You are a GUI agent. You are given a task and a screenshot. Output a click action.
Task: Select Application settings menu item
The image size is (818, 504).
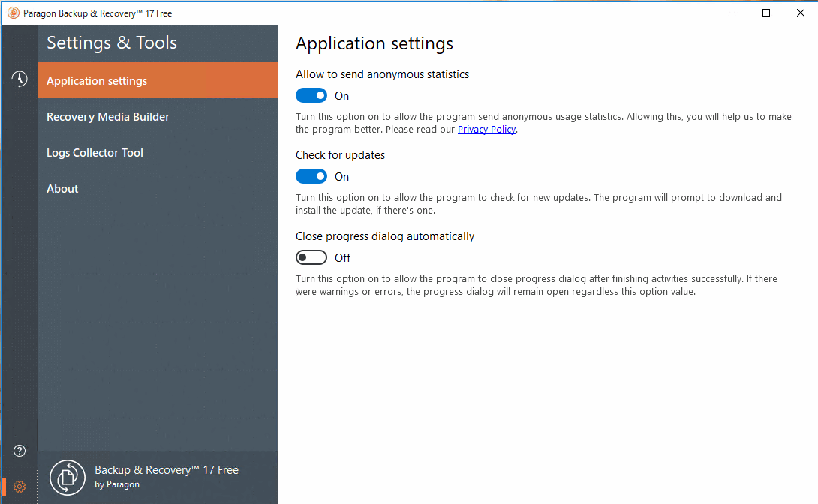click(x=158, y=81)
